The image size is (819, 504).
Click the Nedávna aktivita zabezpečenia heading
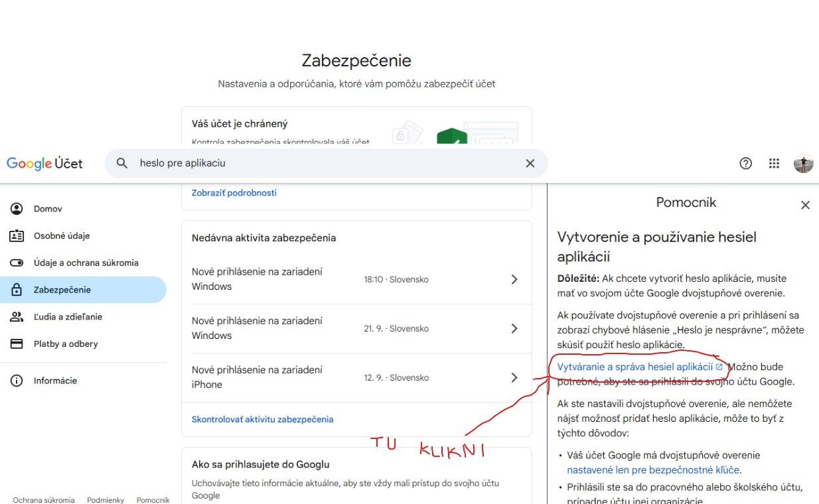click(264, 237)
